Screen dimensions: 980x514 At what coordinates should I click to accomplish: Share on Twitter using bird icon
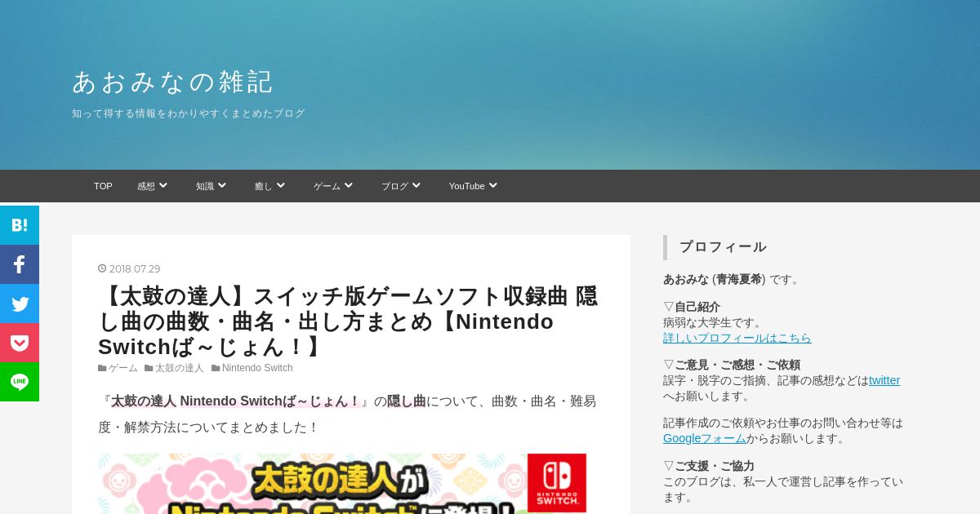[x=20, y=304]
